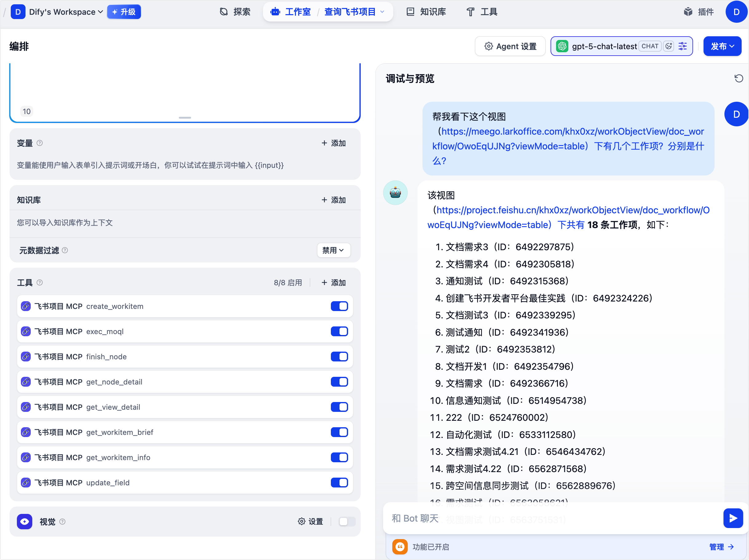This screenshot has width=749, height=560.
Task: Click the Studio robot icon
Action: pyautogui.click(x=275, y=12)
